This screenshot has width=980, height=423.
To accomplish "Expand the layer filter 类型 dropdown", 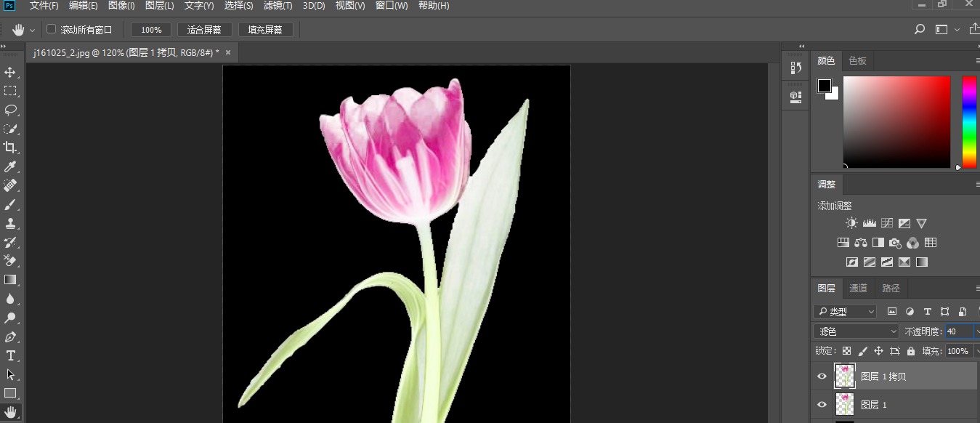I will tap(845, 311).
